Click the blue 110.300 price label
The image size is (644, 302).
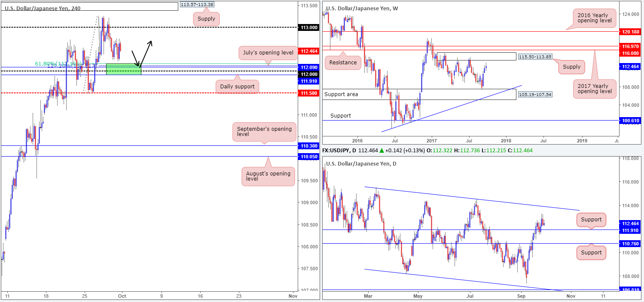pos(308,146)
